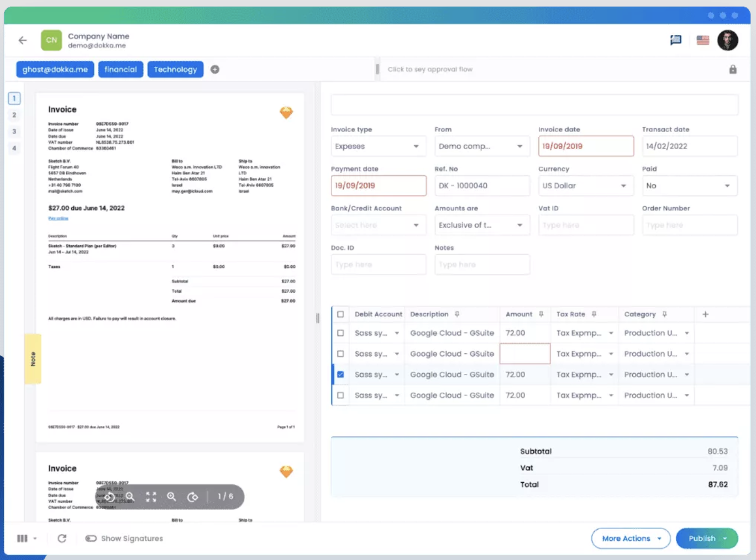Screen dimensions: 756x560
Task: Click the lock icon for approval flow
Action: [732, 70]
